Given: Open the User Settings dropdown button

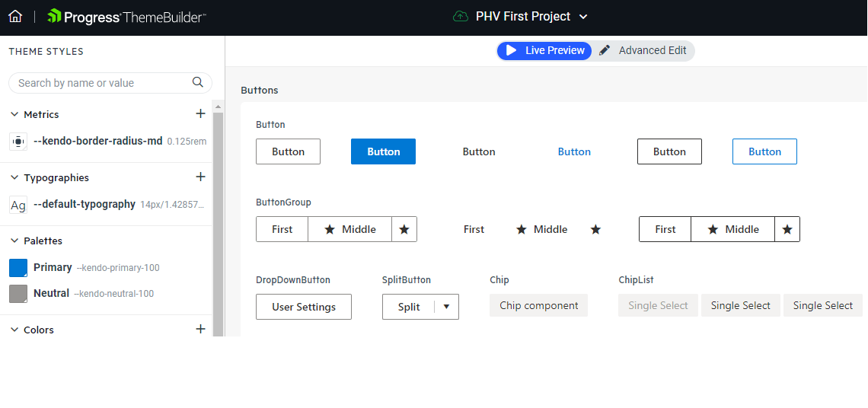Looking at the screenshot, I should 303,307.
